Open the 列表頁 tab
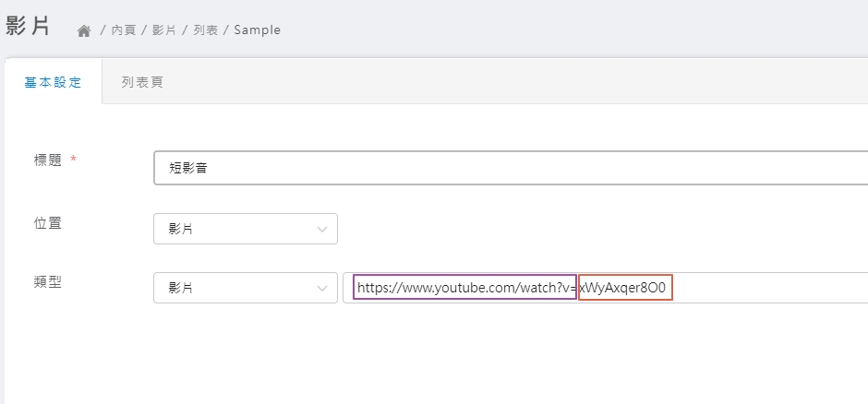The width and height of the screenshot is (868, 404). pyautogui.click(x=142, y=82)
